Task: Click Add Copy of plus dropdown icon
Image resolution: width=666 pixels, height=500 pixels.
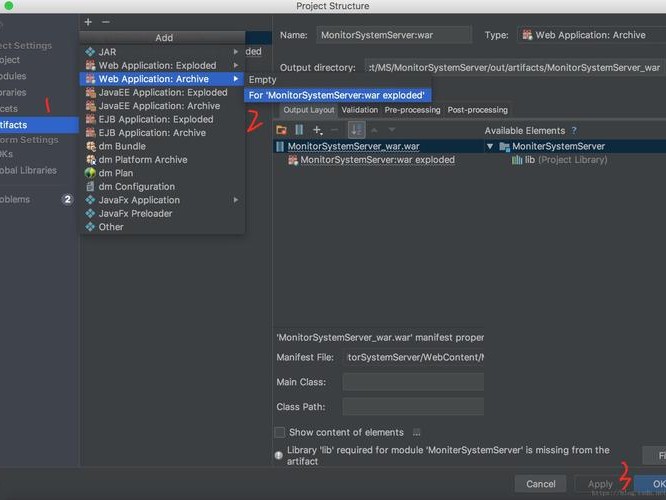Action: 317,130
